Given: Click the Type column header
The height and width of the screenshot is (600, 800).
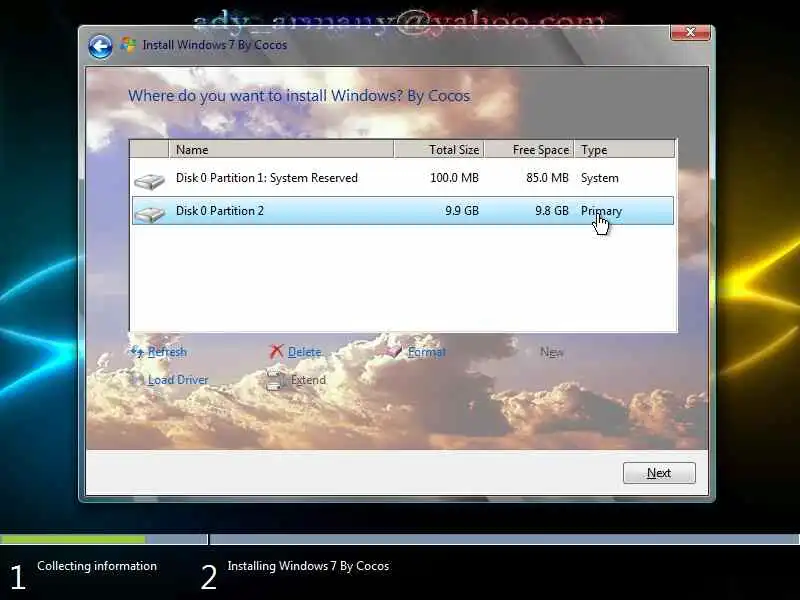Looking at the screenshot, I should (624, 149).
